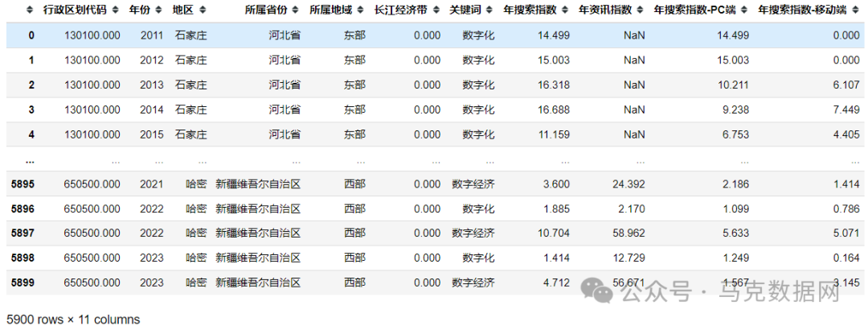Click search index value 14.499 in 年搜索指数
The image size is (868, 326).
pos(553,35)
